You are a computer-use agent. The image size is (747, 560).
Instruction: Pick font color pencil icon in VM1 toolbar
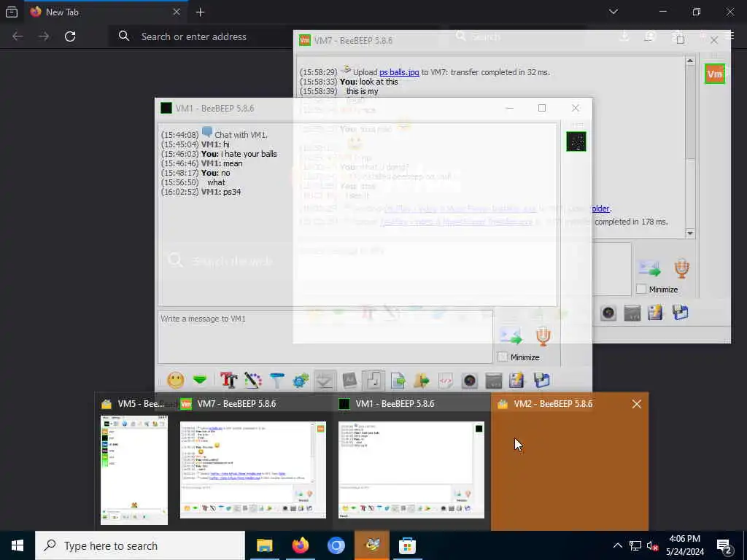tap(253, 380)
